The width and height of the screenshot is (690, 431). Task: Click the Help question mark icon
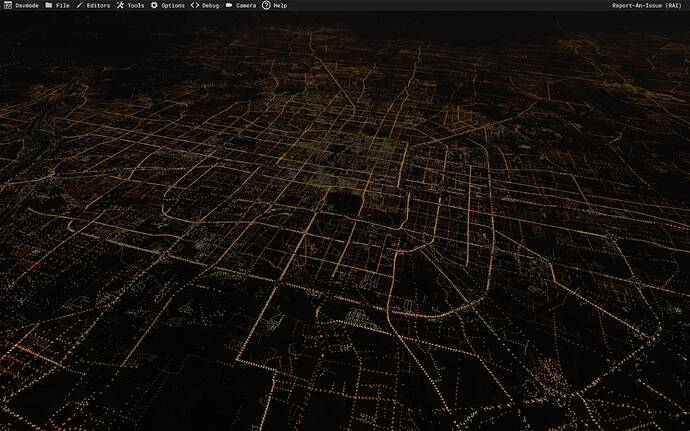[x=266, y=5]
